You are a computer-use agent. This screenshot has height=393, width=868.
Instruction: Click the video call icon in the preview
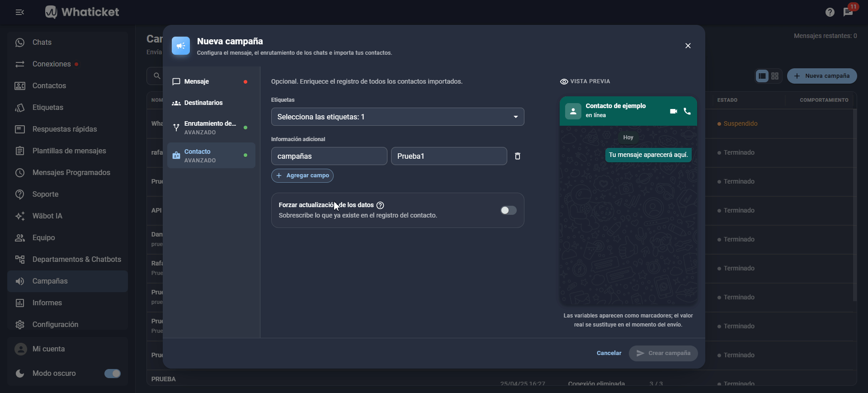coord(673,111)
